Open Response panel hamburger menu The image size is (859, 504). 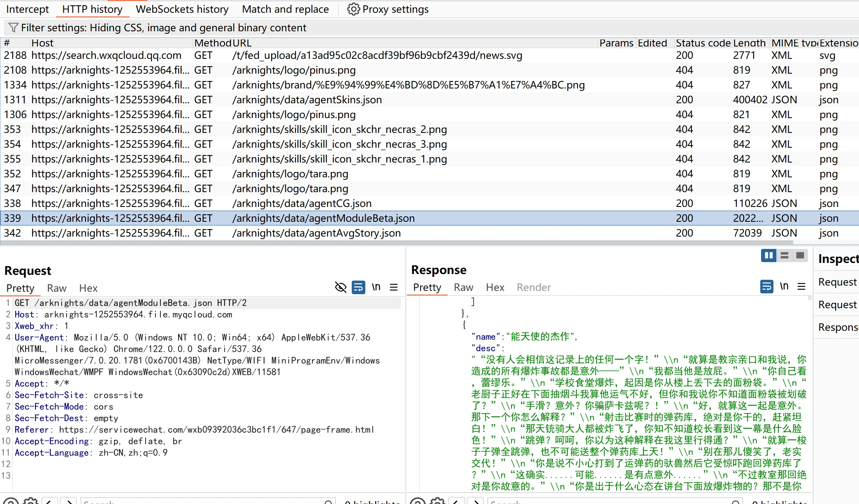tap(801, 286)
